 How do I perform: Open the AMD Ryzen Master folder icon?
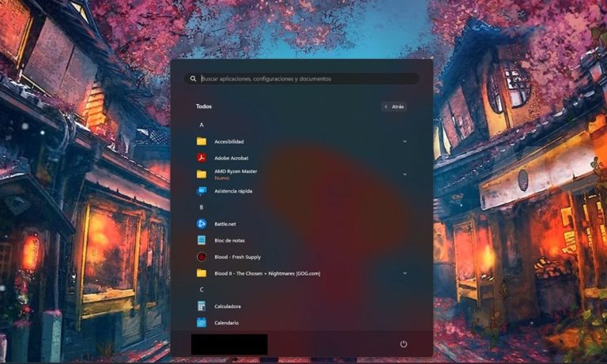tap(202, 174)
